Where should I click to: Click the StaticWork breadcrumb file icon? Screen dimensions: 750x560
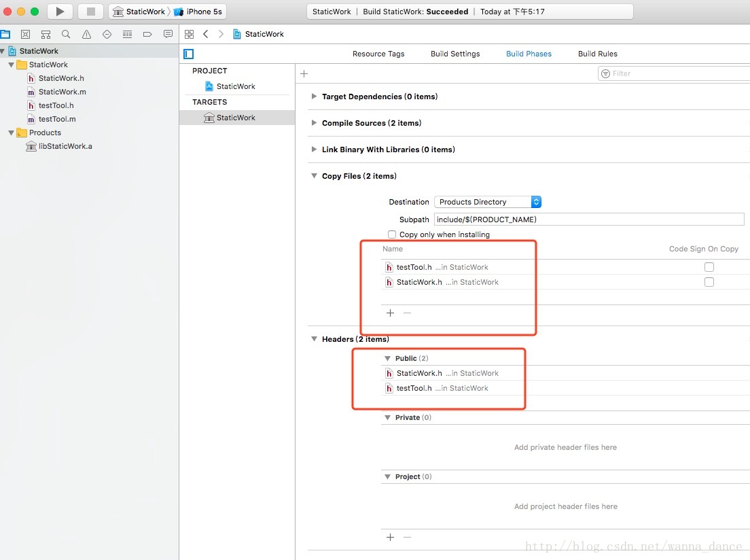tap(237, 34)
